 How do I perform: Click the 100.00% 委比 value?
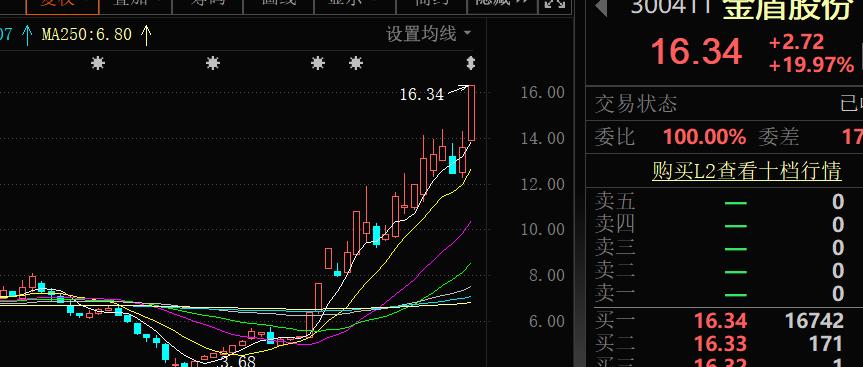[x=704, y=136]
